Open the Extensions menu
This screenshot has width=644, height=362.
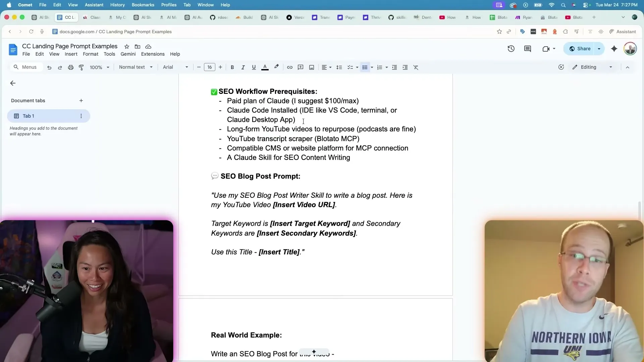pos(153,54)
